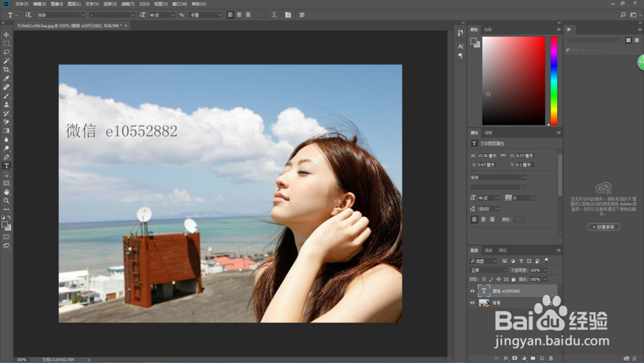This screenshot has height=363, width=644.
Task: Close the 516b62c40b3aa.jpg document tab
Action: click(126, 26)
